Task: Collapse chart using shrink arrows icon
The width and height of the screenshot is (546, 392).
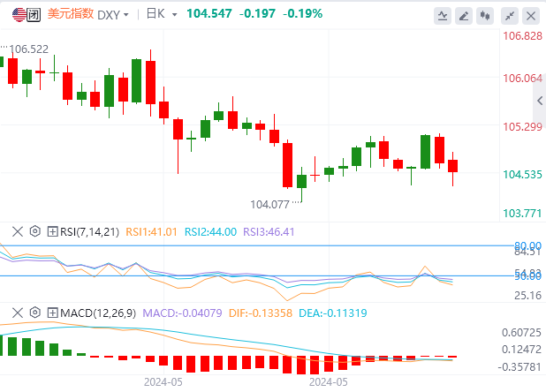Action: [510, 16]
